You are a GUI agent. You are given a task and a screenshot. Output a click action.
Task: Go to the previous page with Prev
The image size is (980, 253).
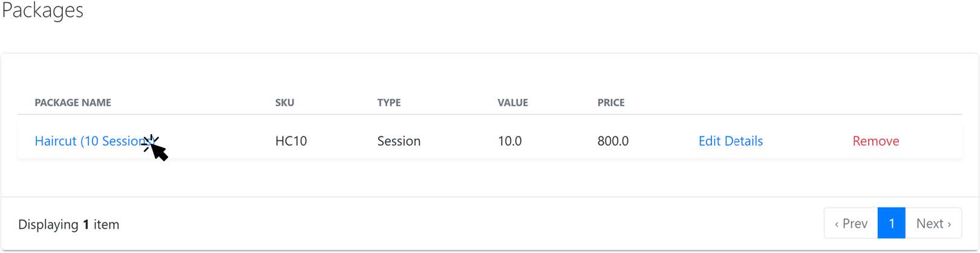(x=851, y=223)
